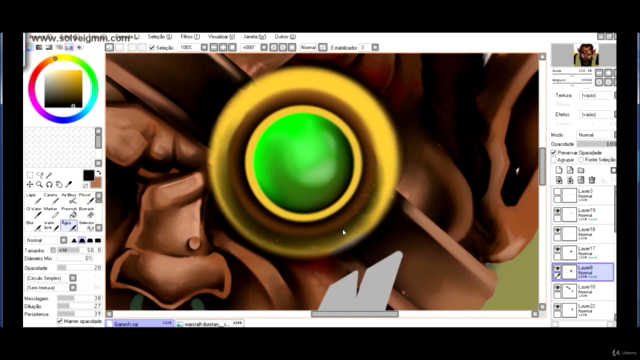The width and height of the screenshot is (640, 360).
Task: Hide Layer19 using its eye icon
Action: pyautogui.click(x=557, y=211)
